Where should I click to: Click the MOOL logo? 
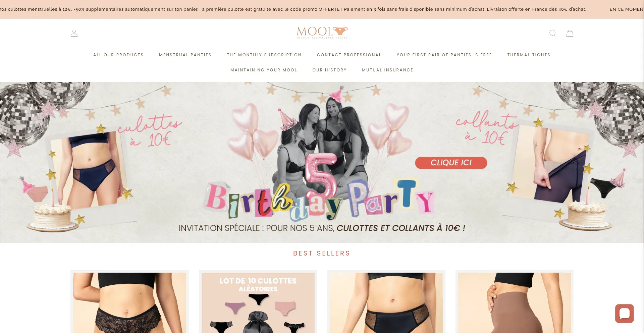[322, 33]
